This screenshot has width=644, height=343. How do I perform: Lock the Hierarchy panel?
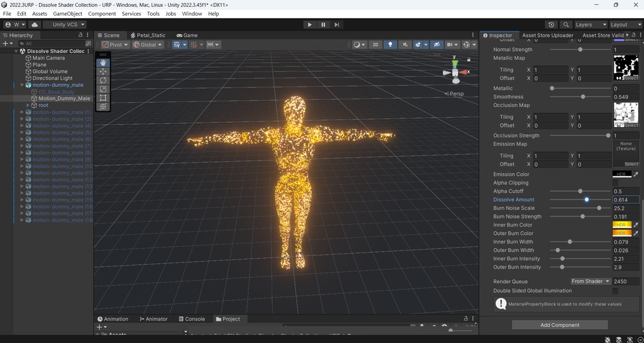(80, 35)
